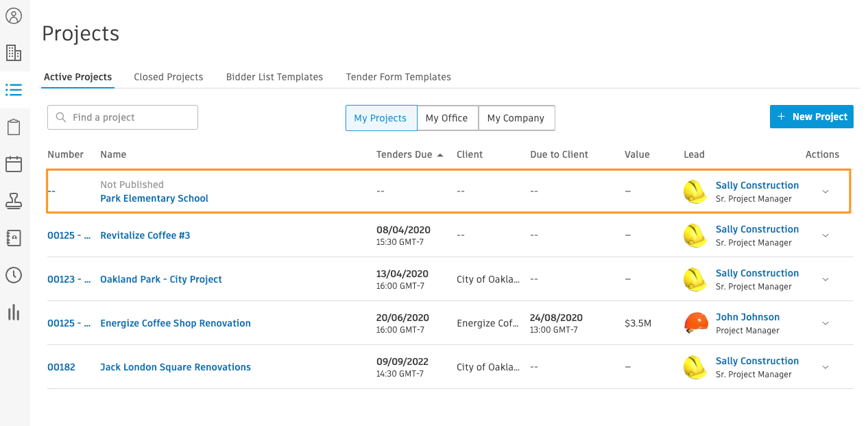Image resolution: width=868 pixels, height=426 pixels.
Task: Click tender due date 08/04/2020
Action: pyautogui.click(x=403, y=229)
